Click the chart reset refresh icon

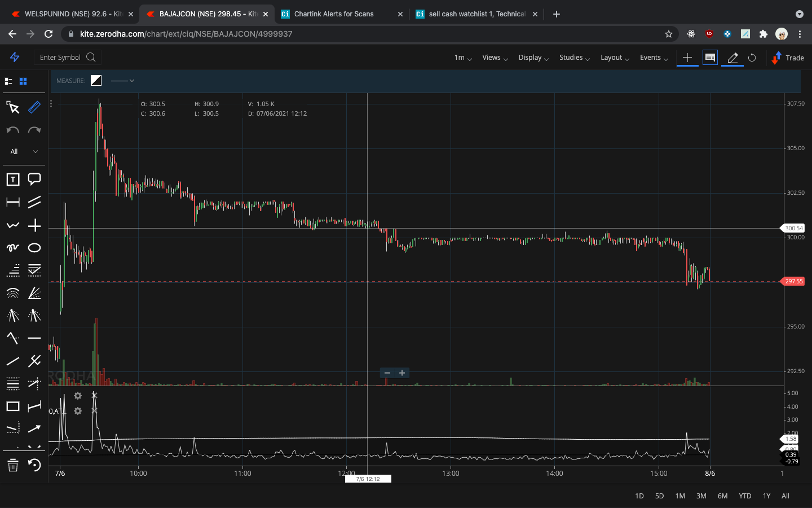752,58
